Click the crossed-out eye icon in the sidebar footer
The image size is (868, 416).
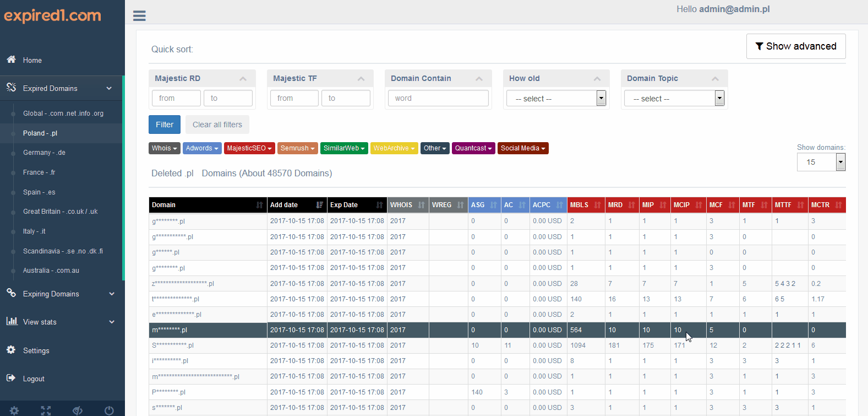[x=78, y=410]
